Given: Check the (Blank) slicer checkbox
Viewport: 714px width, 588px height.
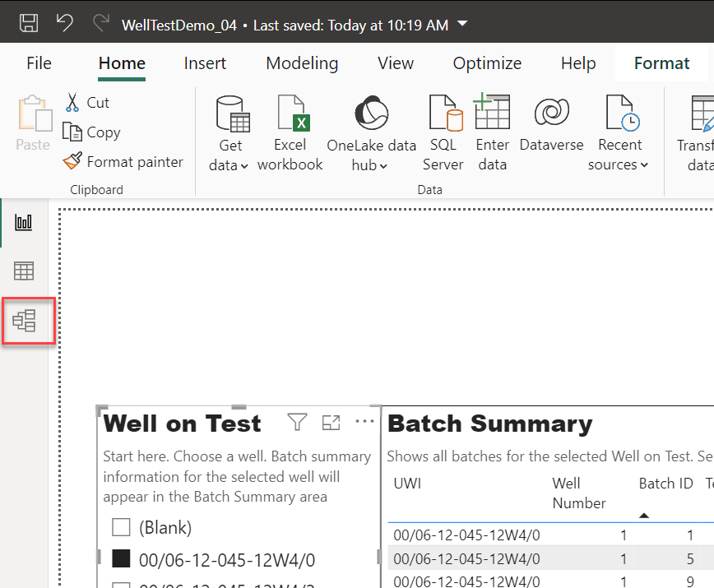Looking at the screenshot, I should click(x=121, y=527).
